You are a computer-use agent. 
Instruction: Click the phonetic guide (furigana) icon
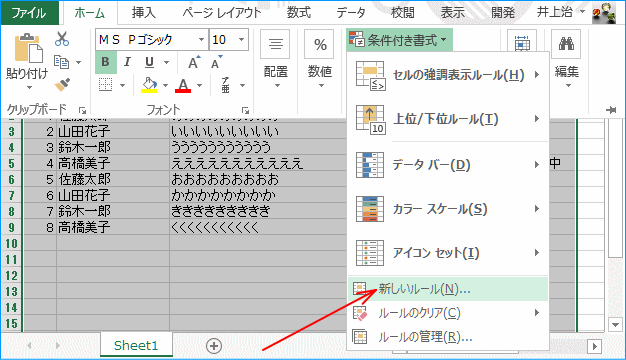pyautogui.click(x=226, y=85)
